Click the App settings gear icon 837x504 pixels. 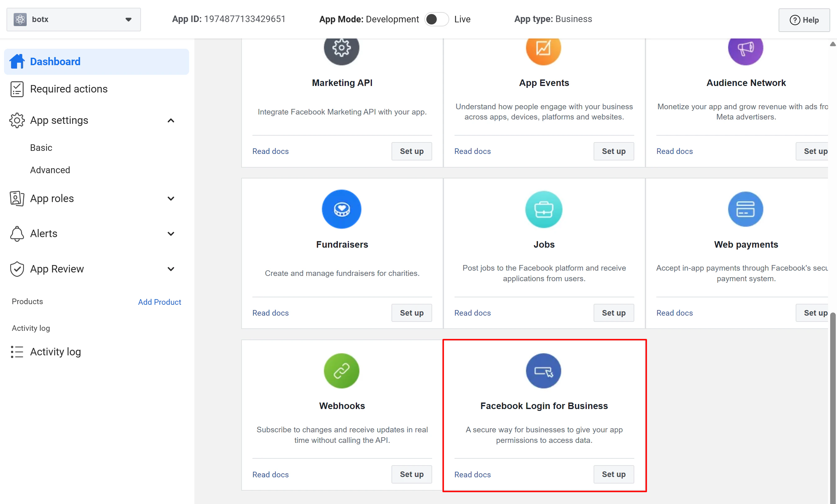(17, 120)
